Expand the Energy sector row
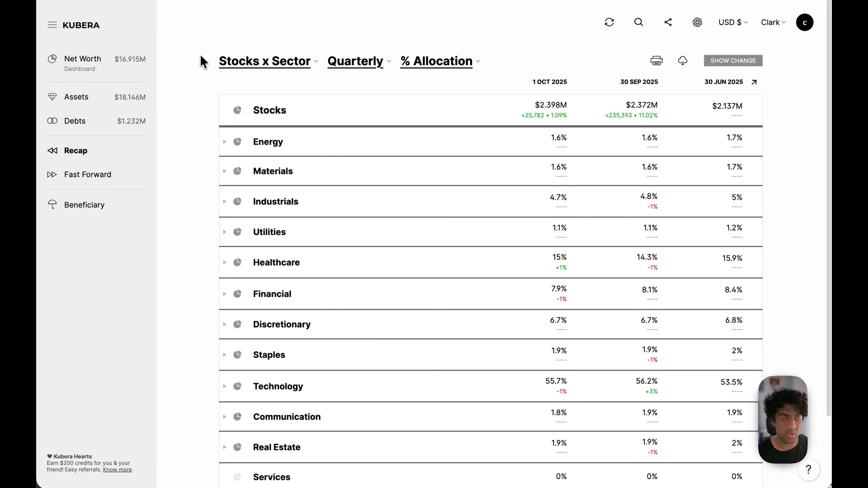 point(224,142)
